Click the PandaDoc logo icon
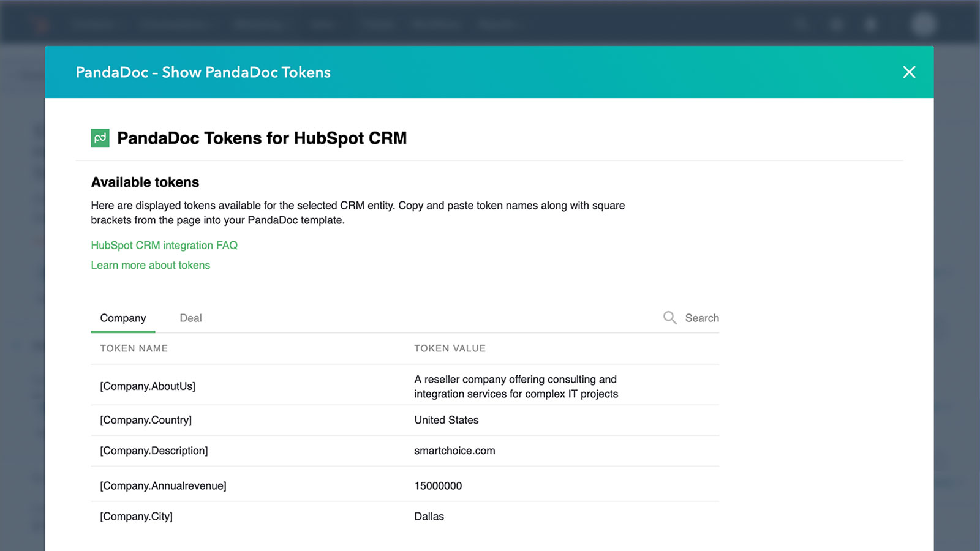Image resolution: width=980 pixels, height=551 pixels. 99,138
